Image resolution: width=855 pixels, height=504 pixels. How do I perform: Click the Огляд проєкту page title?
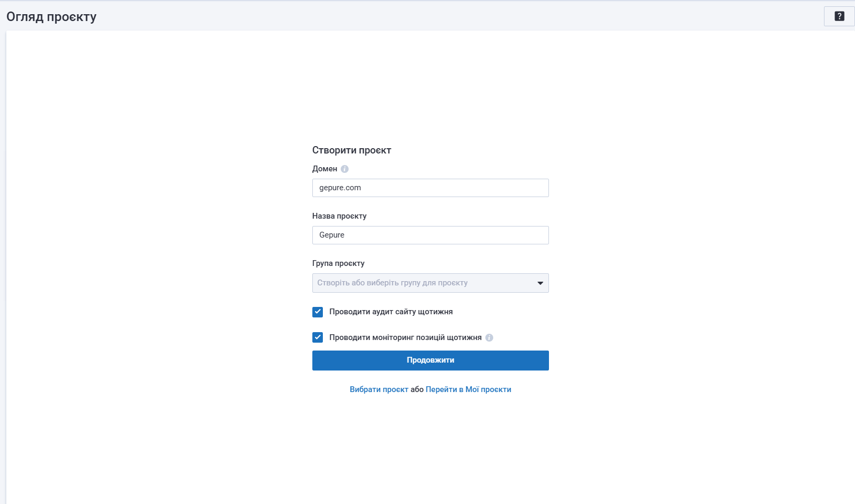point(52,17)
